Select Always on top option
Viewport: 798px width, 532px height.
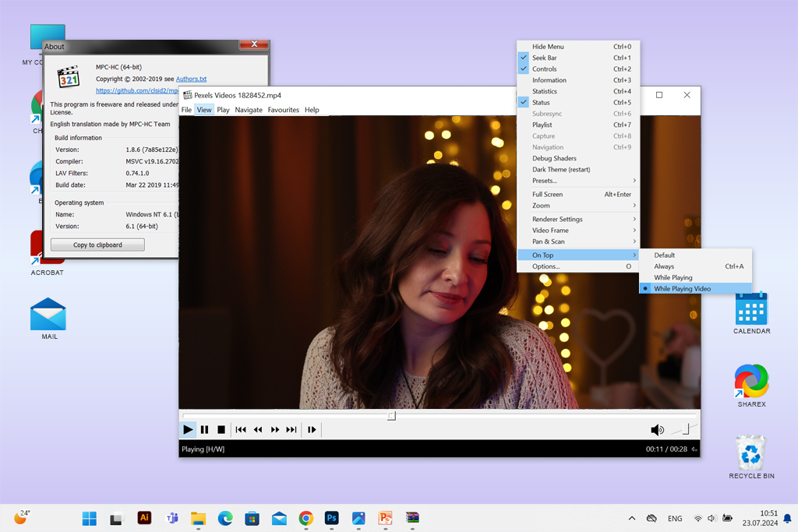tap(695, 266)
